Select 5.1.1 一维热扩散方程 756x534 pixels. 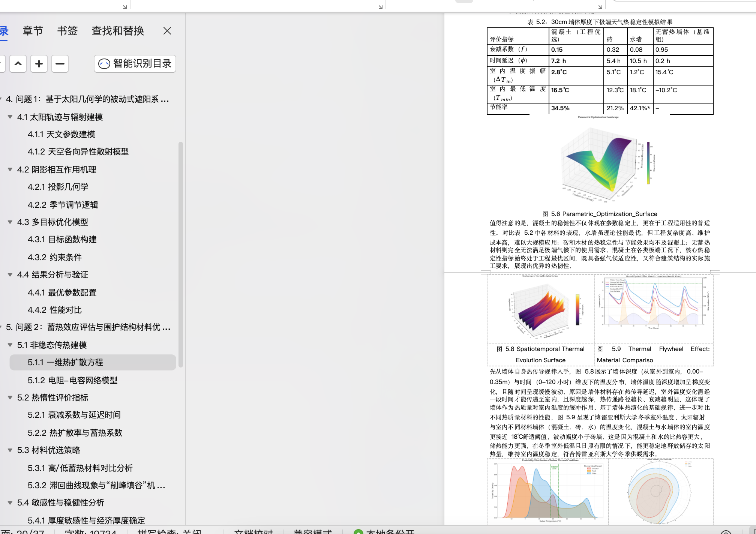coord(93,362)
